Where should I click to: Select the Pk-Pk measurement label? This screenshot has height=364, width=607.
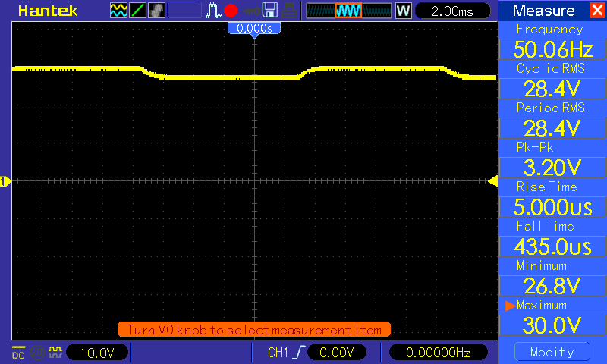pyautogui.click(x=535, y=147)
